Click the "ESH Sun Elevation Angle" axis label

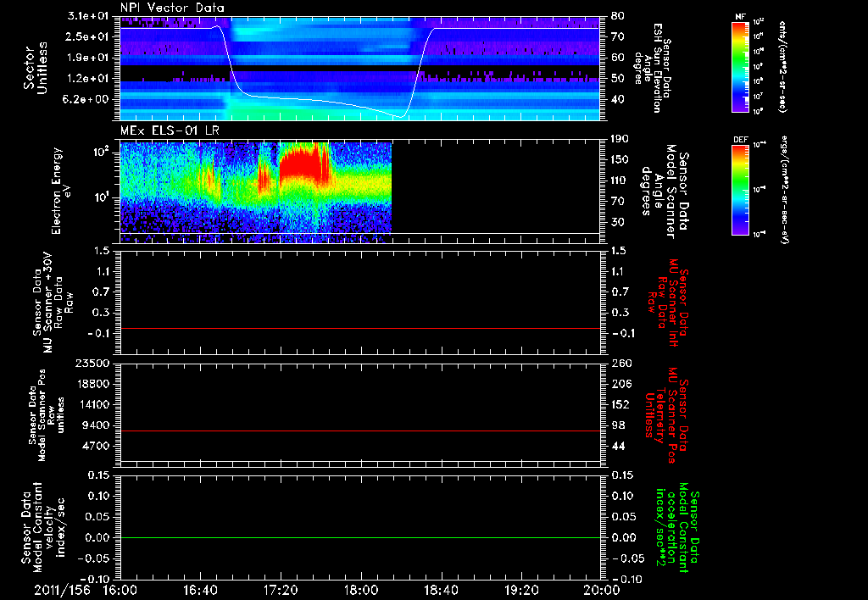[x=653, y=68]
